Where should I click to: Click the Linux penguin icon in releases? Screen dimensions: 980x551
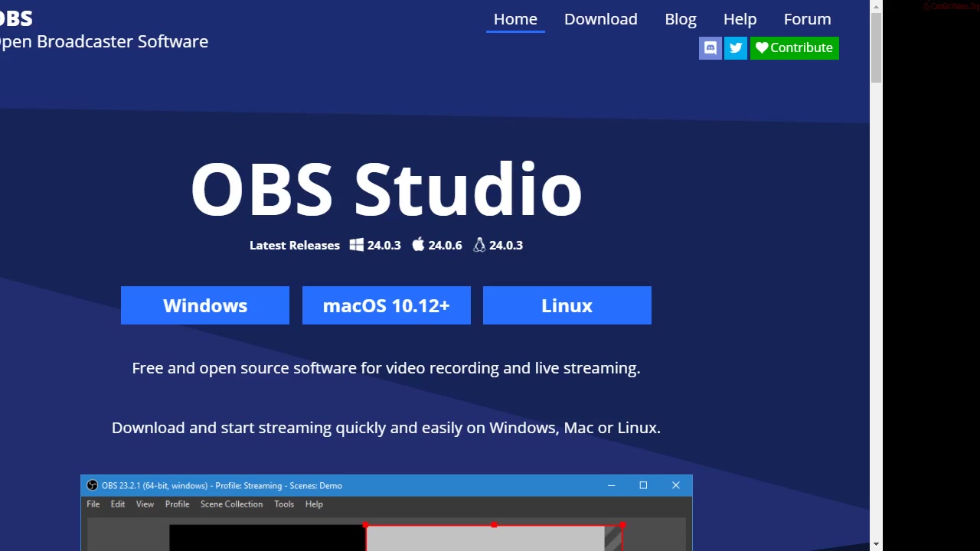(x=479, y=245)
